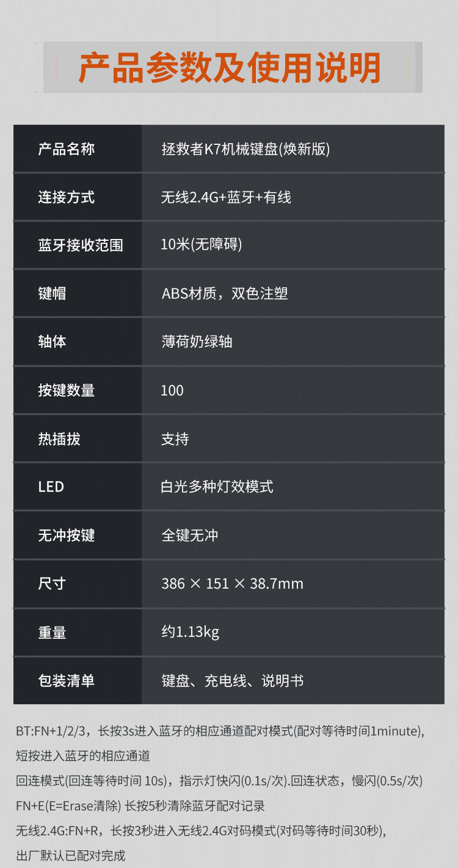The image size is (458, 868).
Task: Click the 约1.13kg weight value
Action: coord(190,632)
